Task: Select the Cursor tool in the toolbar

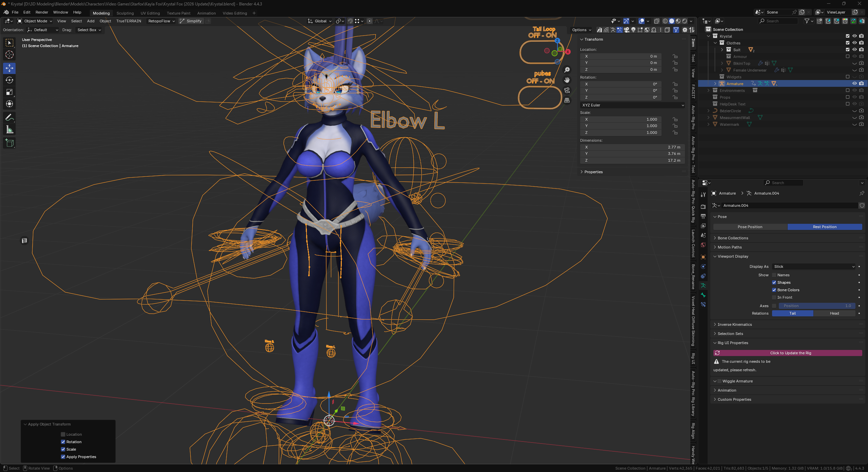Action: pyautogui.click(x=9, y=55)
